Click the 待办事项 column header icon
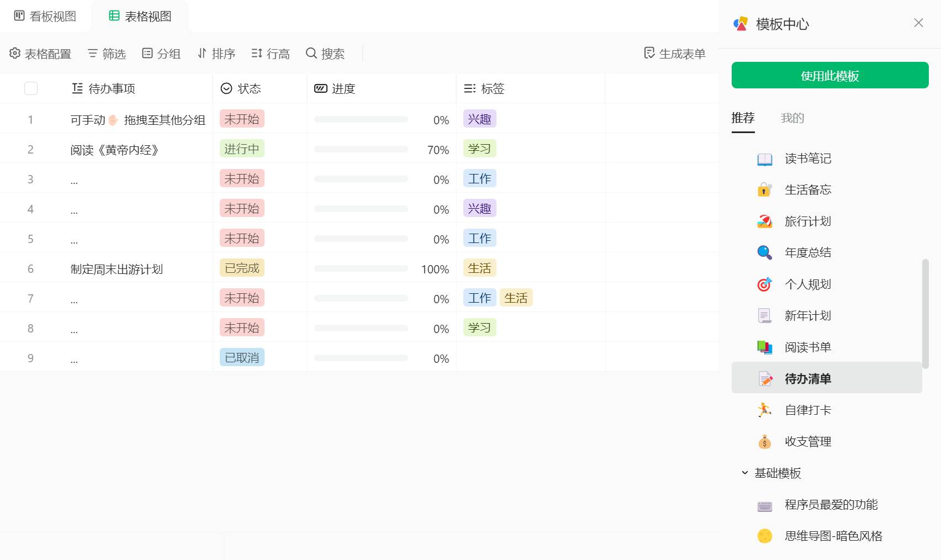The width and height of the screenshot is (941, 560). coord(77,88)
